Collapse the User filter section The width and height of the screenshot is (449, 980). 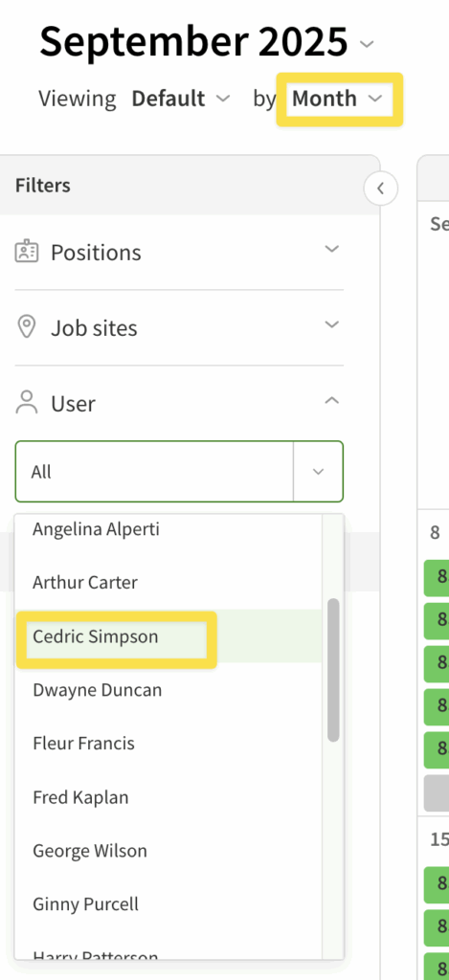(331, 401)
